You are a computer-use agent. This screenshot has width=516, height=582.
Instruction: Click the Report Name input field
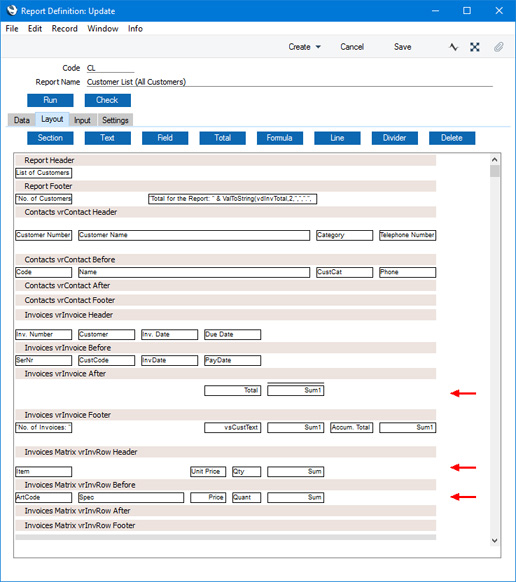coord(290,82)
